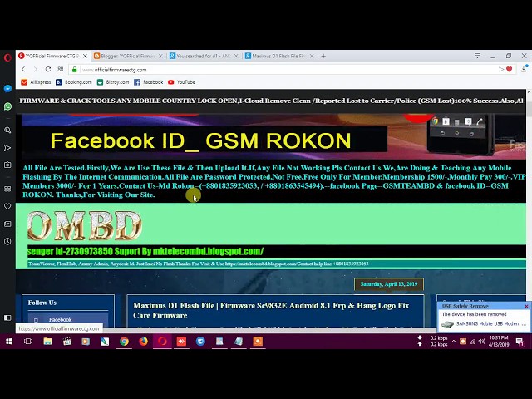Click the Facebook entry under Follow Us
Viewport: 532px width, 399px height.
pyautogui.click(x=60, y=319)
